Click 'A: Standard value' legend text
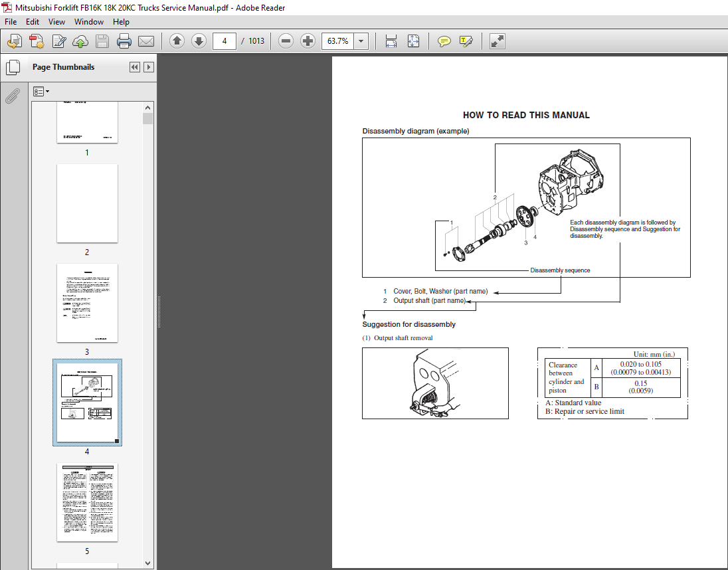The width and height of the screenshot is (728, 570). (x=573, y=403)
